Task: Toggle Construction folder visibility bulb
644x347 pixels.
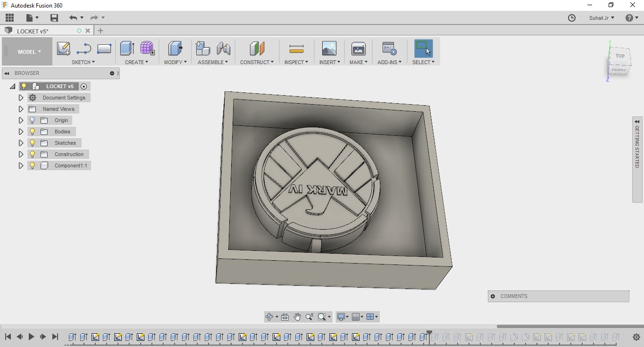Action: pyautogui.click(x=33, y=154)
